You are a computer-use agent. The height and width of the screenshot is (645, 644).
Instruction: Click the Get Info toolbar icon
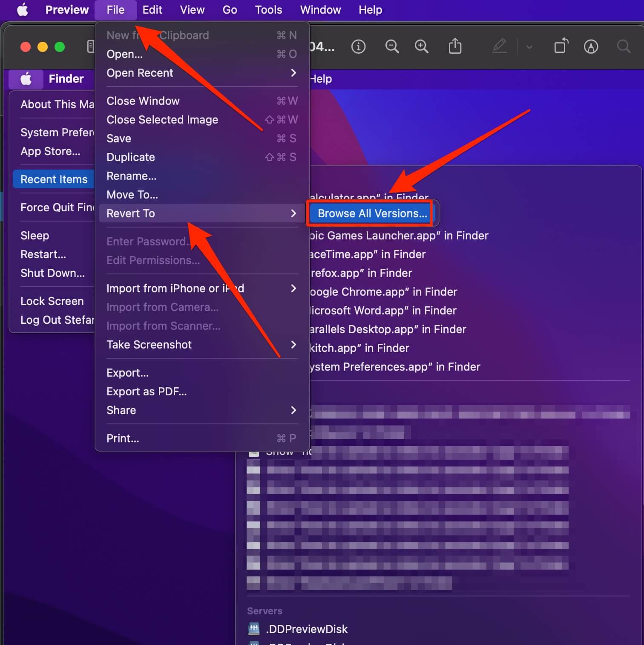click(358, 46)
